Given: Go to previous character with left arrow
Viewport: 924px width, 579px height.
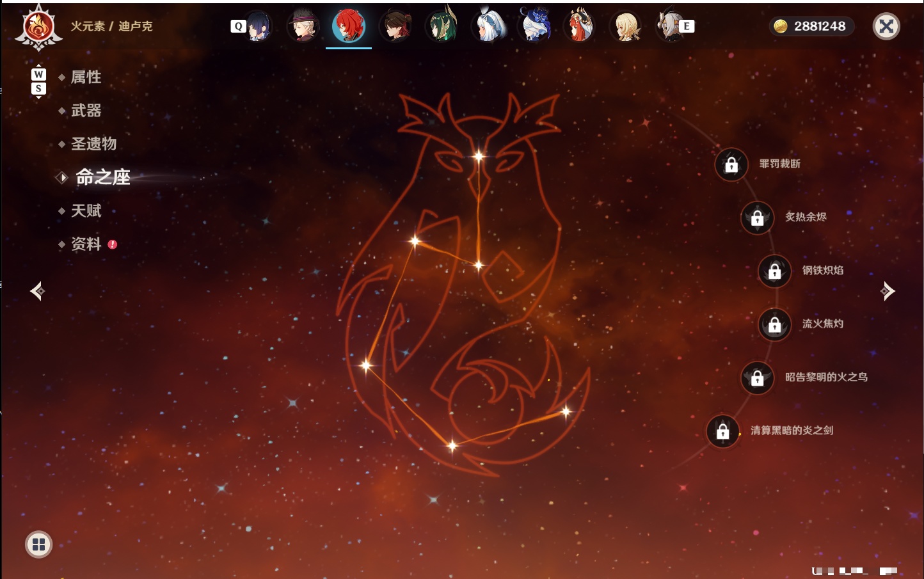Looking at the screenshot, I should pos(38,291).
